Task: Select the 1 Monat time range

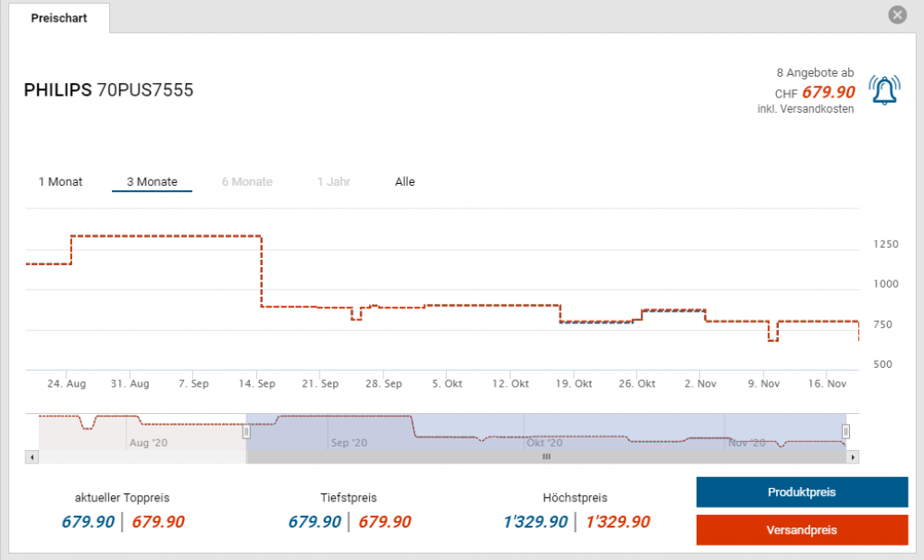Action: click(x=60, y=182)
